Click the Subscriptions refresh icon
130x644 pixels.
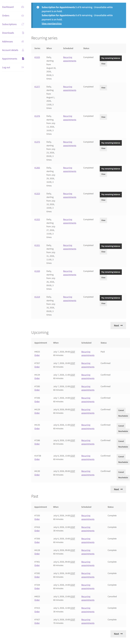[23, 24]
